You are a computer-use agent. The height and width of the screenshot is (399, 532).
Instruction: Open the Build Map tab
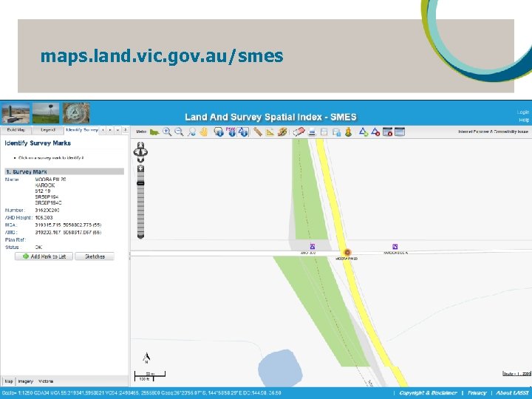coord(16,130)
